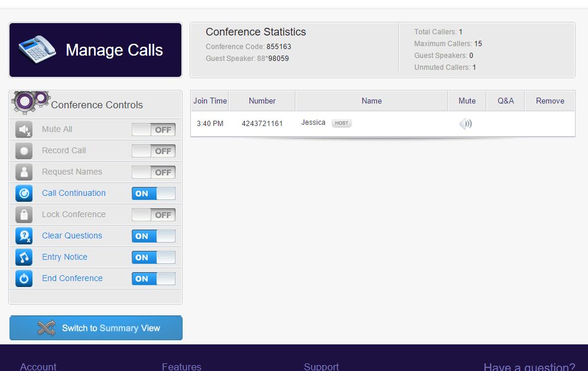This screenshot has height=371, width=588.
Task: Open the Account footer menu
Action: [x=38, y=366]
